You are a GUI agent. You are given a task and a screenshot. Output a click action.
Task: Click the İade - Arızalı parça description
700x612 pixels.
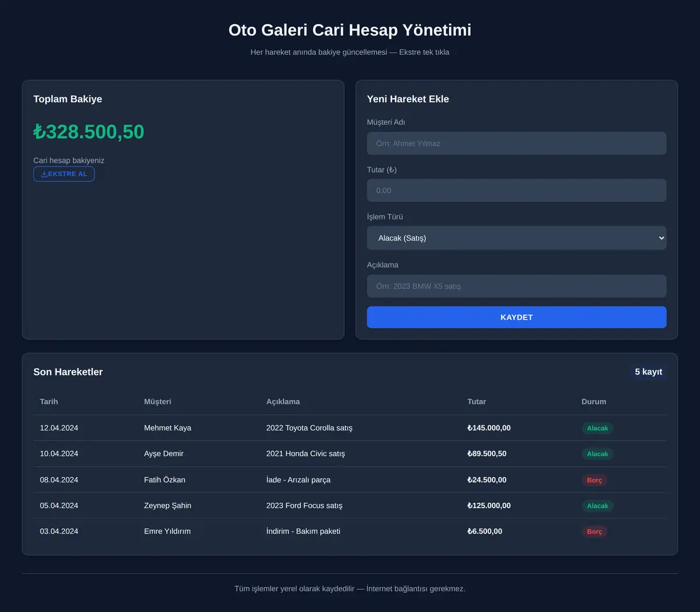[298, 480]
